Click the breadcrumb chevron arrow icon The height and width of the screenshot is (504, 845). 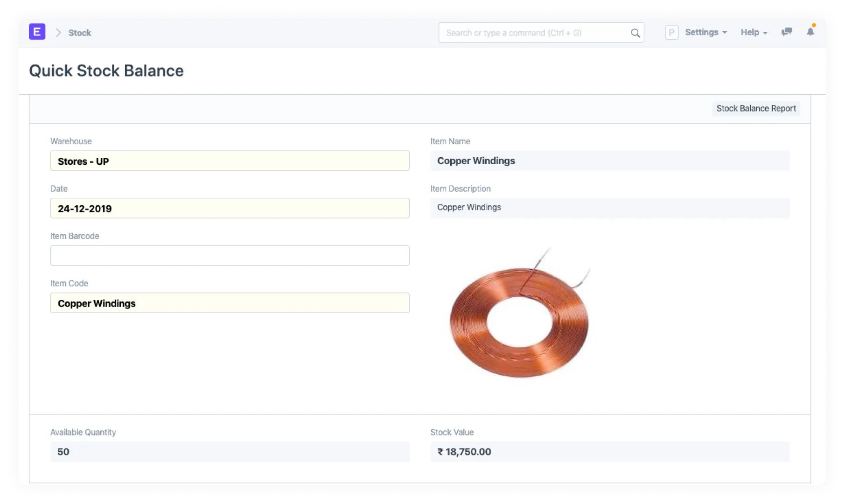[x=58, y=33]
